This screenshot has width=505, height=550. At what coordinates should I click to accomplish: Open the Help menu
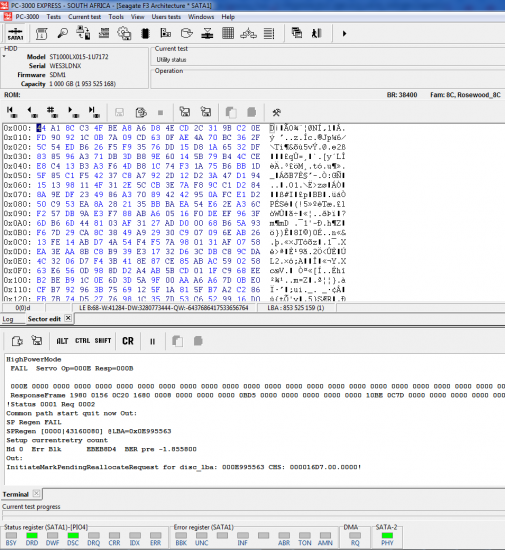[x=228, y=17]
